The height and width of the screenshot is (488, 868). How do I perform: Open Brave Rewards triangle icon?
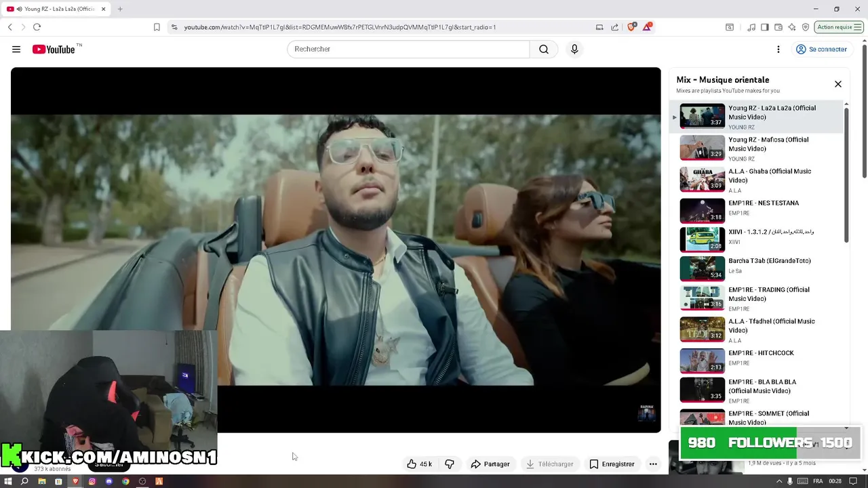(x=648, y=27)
